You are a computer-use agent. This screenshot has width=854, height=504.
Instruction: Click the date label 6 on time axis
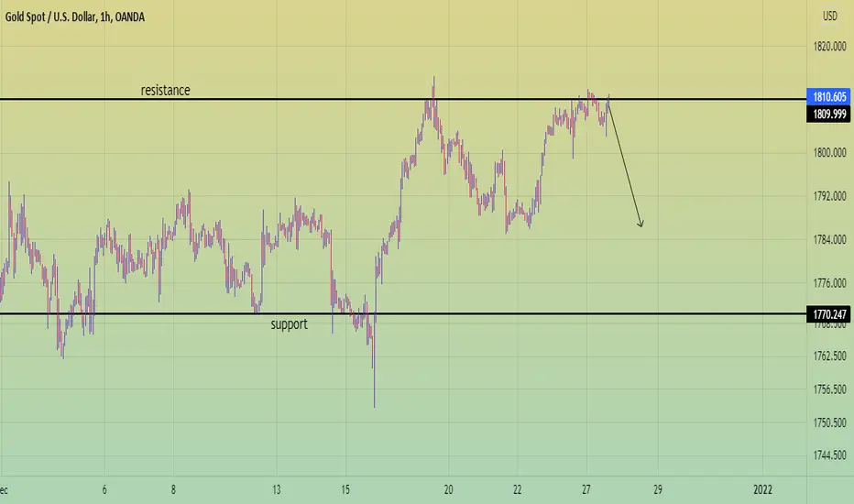coord(104,490)
